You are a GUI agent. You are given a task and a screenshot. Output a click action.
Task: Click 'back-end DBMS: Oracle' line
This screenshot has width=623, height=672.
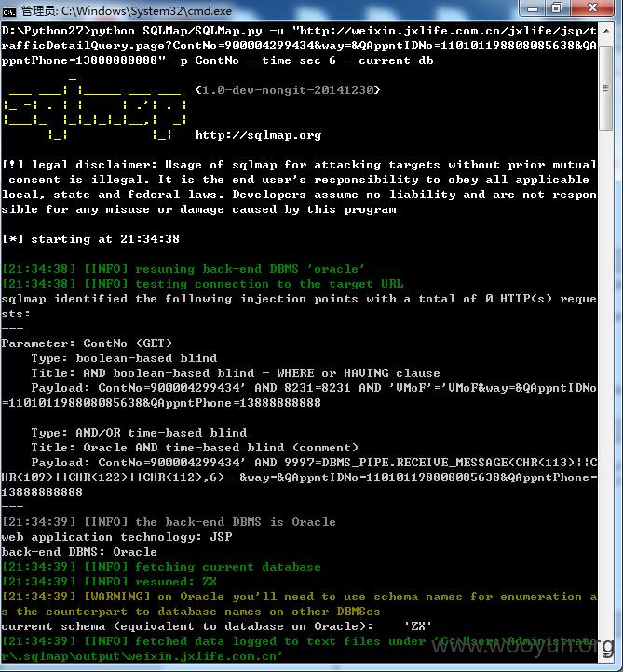tap(79, 552)
